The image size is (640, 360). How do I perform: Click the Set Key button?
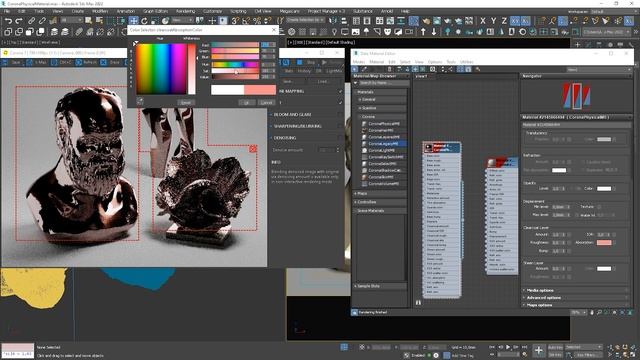tap(555, 355)
